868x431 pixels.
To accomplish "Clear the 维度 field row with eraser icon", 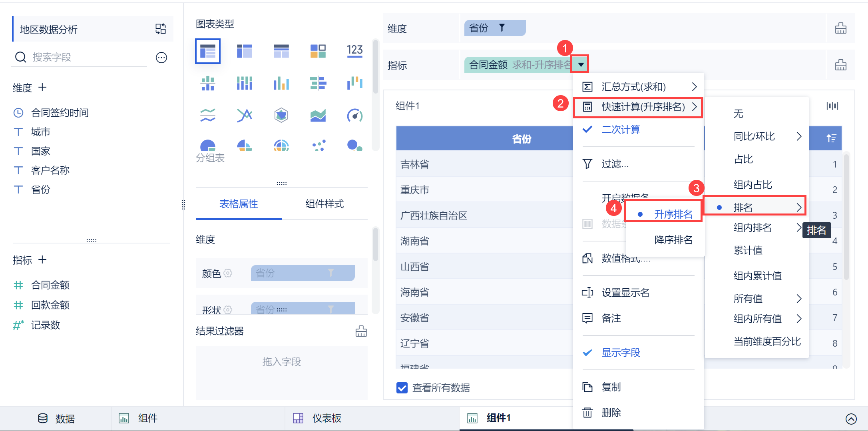I will [840, 28].
